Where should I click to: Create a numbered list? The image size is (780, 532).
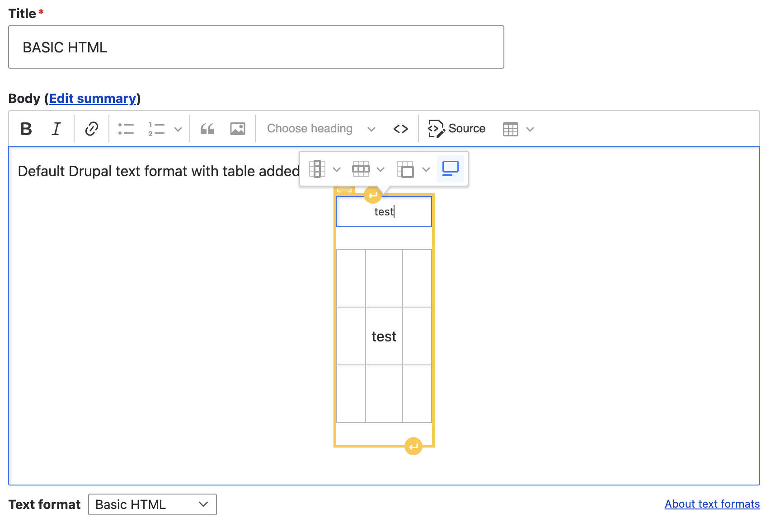tap(156, 129)
